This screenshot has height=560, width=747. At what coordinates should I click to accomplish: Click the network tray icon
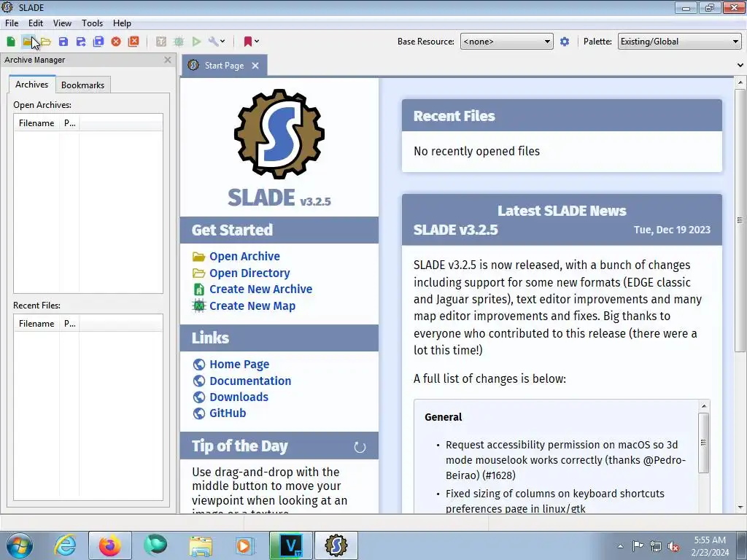(656, 546)
